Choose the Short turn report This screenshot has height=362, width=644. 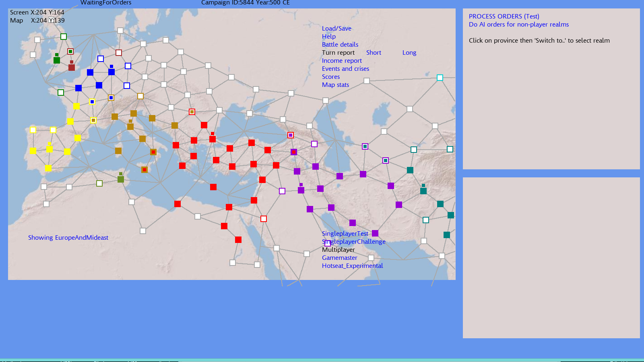[x=374, y=53]
